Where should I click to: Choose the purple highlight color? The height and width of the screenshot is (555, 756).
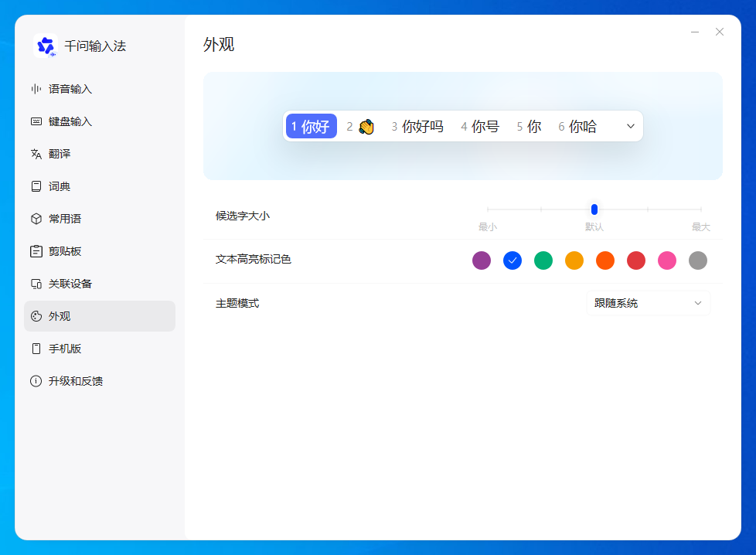[x=482, y=260]
